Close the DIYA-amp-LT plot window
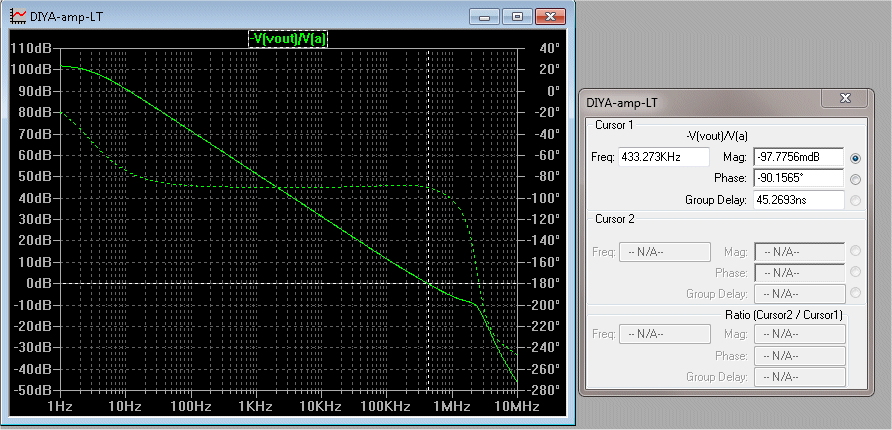This screenshot has height=430, width=892. pyautogui.click(x=550, y=16)
